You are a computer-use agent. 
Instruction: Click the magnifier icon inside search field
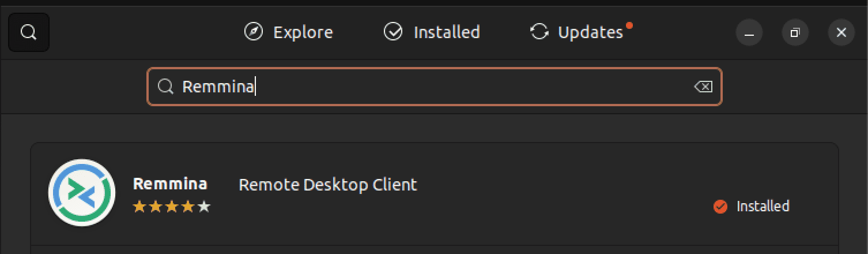pyautogui.click(x=166, y=87)
